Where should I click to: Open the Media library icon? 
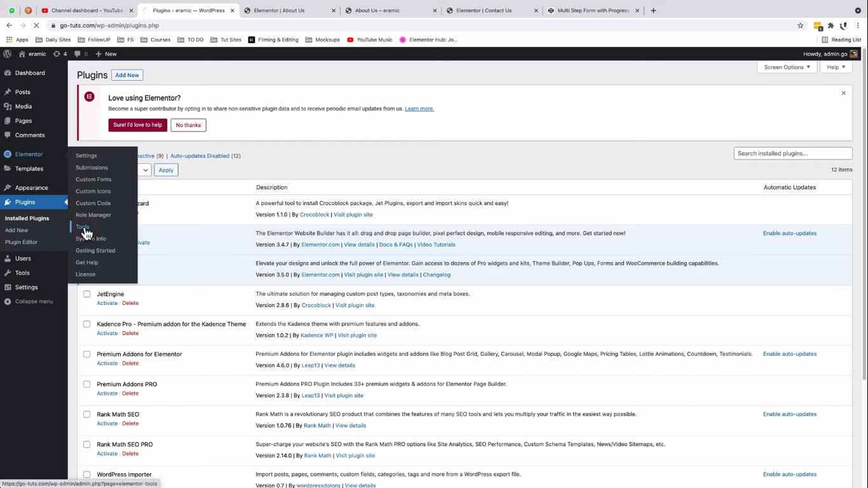pos(8,107)
